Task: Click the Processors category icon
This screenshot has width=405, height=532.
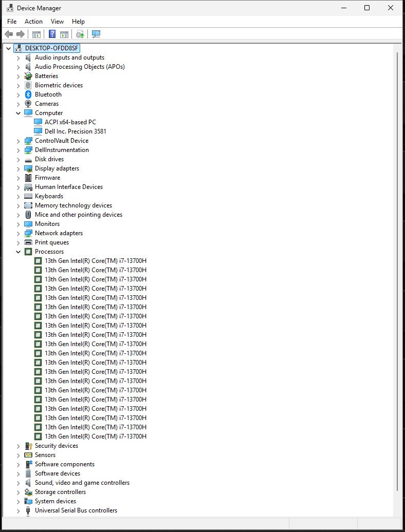Action: pyautogui.click(x=28, y=252)
